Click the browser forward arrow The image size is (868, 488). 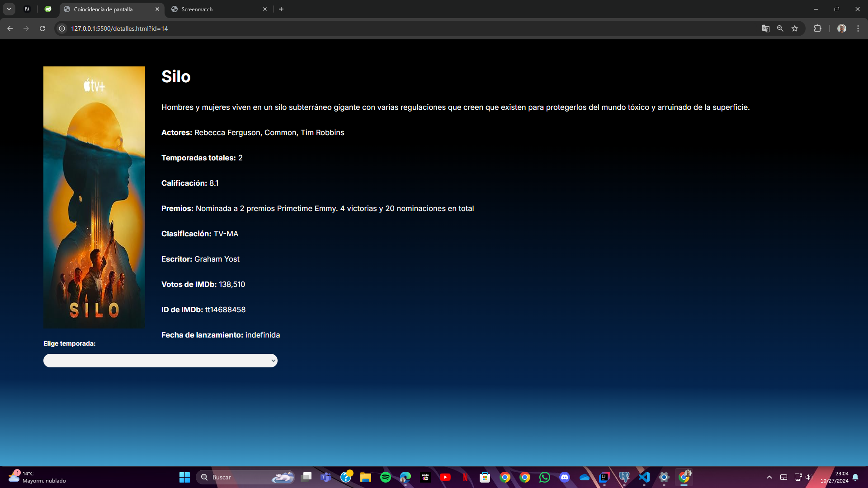coord(26,28)
